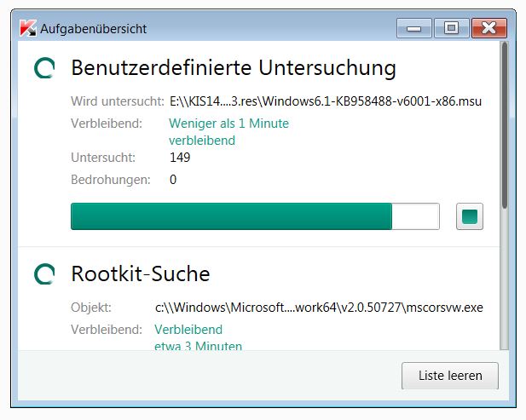Click spinner icon beside Rootkit-Suche
526x420 pixels.
(x=44, y=273)
